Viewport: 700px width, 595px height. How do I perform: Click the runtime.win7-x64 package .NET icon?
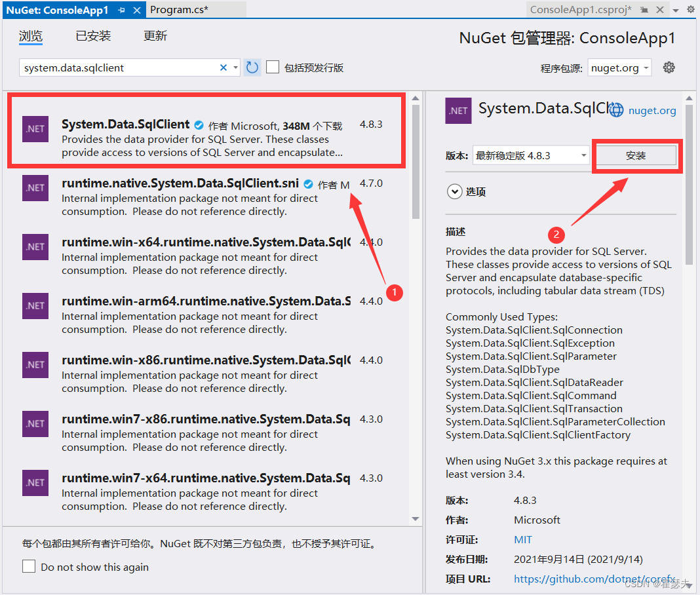(35, 482)
